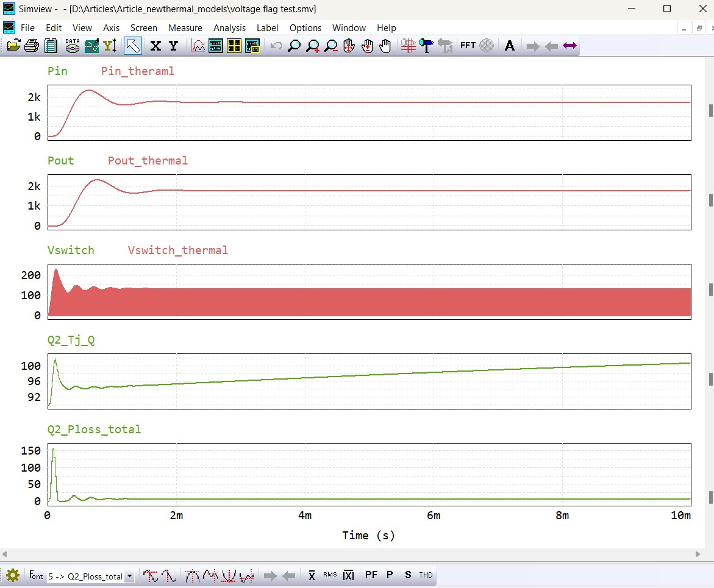Click the next local minimum icon
714x588 pixels.
229,576
